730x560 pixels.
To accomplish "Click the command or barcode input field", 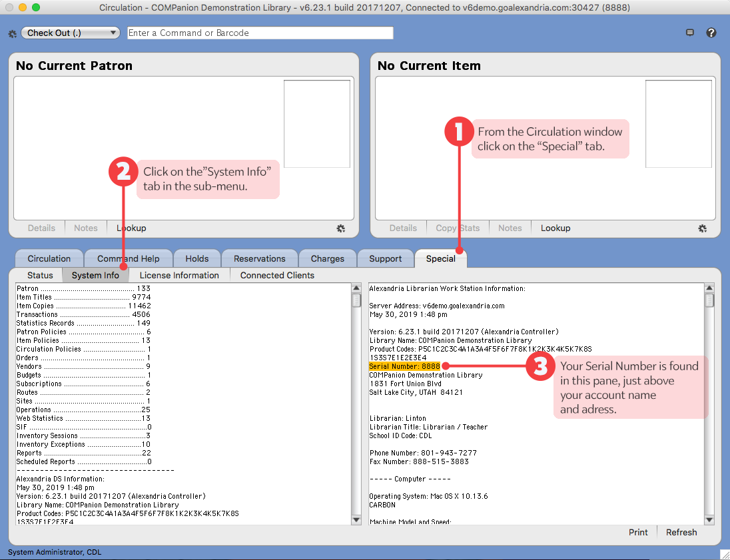I will tap(260, 33).
